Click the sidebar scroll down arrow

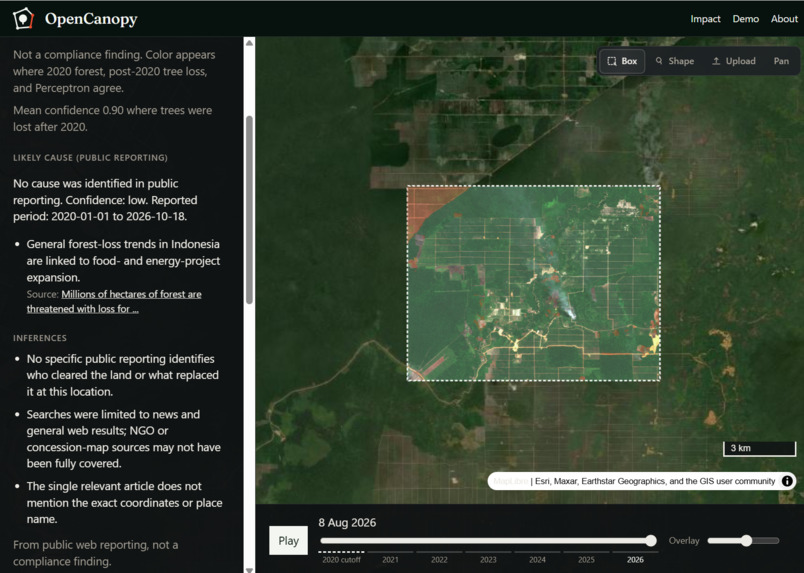tap(249, 569)
